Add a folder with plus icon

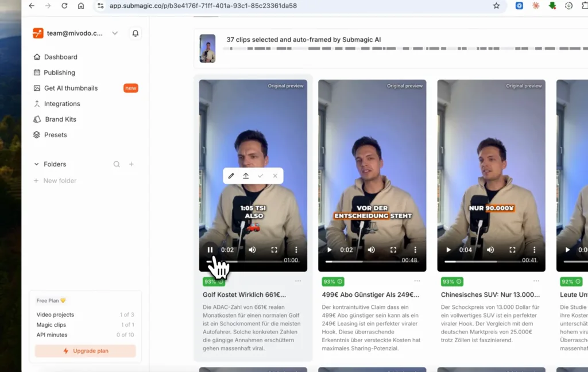pos(131,164)
